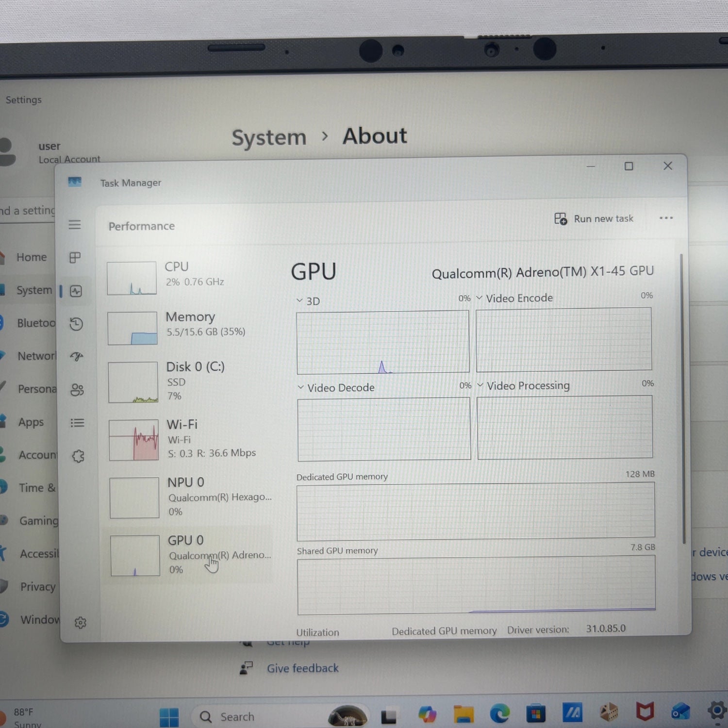Click the Task Manager vertical scrollbar
The image size is (728, 728).
pos(683,398)
